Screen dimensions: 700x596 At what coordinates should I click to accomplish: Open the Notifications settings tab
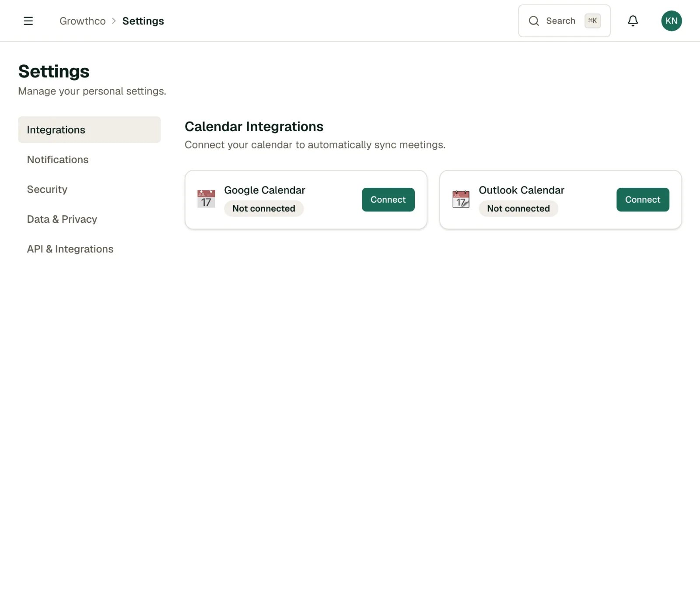pos(89,159)
